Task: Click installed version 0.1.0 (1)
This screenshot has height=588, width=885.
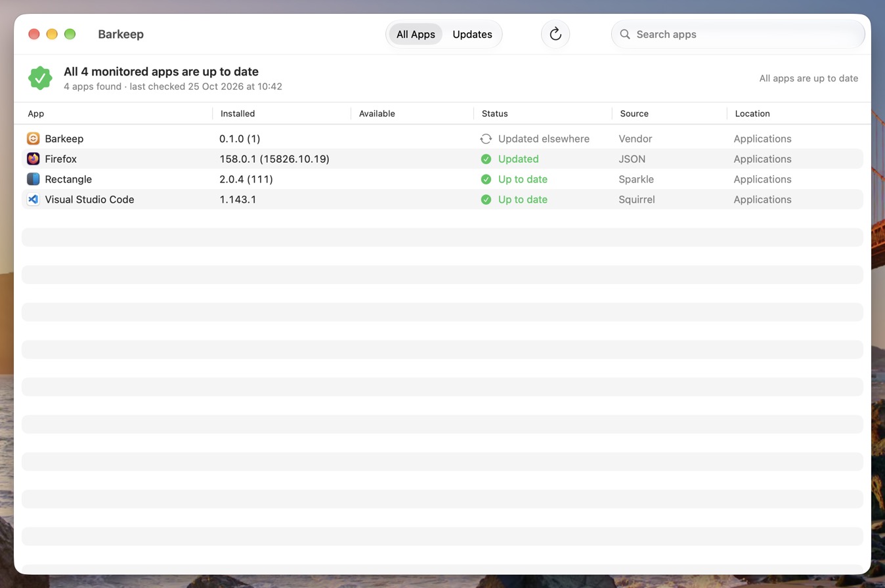Action: (x=240, y=138)
